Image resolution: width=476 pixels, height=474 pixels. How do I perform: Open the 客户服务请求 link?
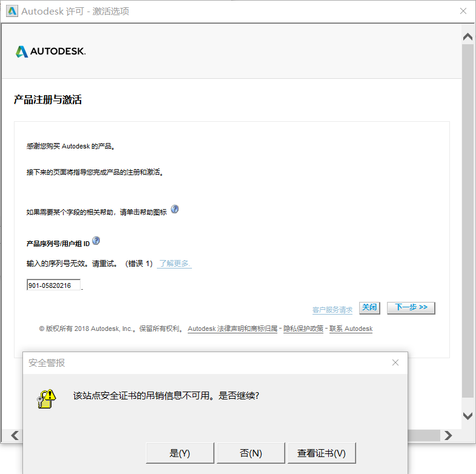tap(332, 310)
